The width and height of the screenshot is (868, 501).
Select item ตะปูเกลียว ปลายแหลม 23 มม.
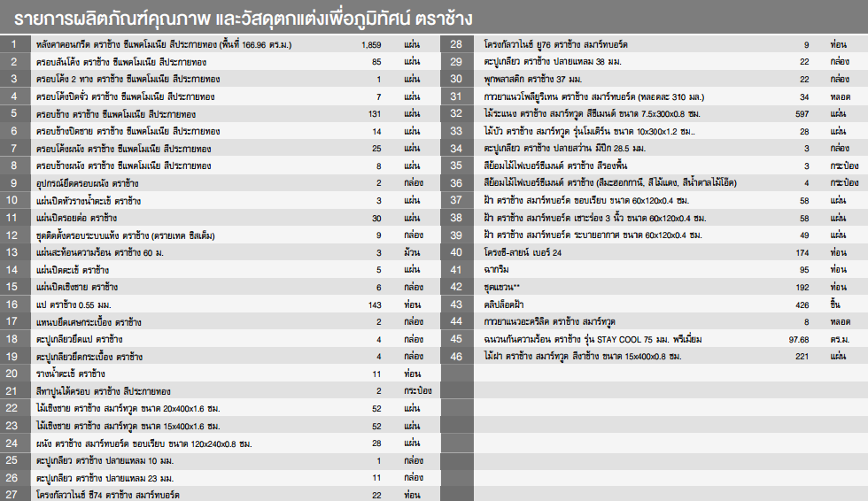click(x=105, y=478)
